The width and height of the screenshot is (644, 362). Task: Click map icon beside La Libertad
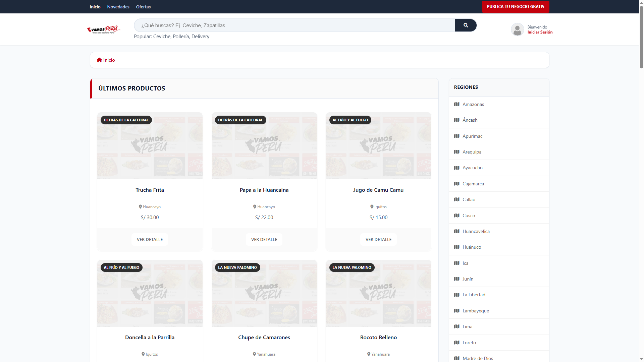point(457,295)
